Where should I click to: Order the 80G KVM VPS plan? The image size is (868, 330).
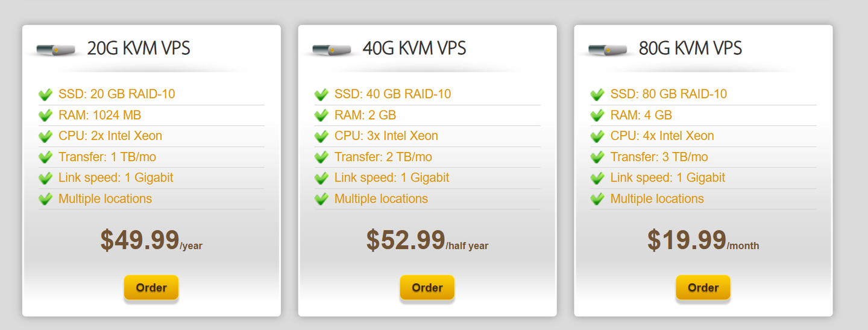pos(703,288)
